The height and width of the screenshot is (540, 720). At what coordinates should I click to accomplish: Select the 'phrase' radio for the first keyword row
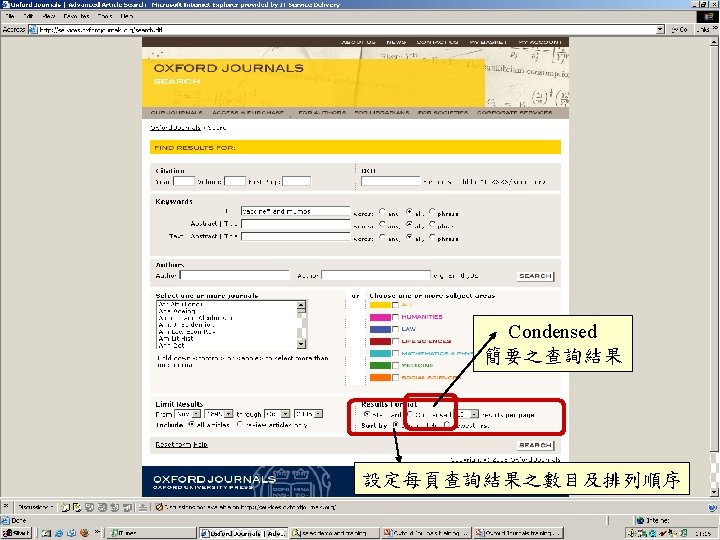(x=432, y=212)
